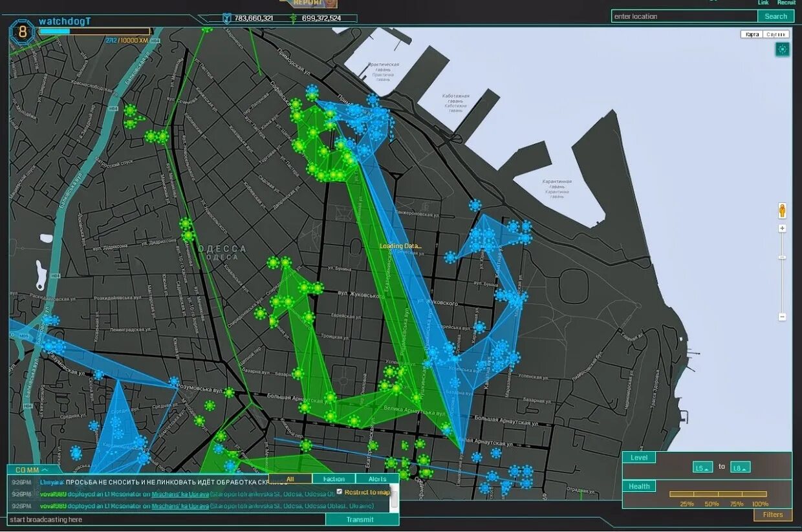Click the map zoom slider track
The width and height of the screenshot is (802, 532).
(x=782, y=273)
